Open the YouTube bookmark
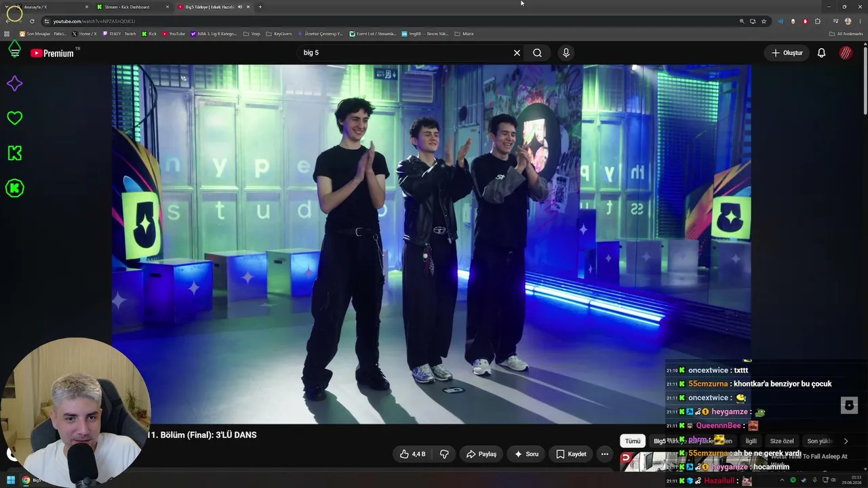 tap(174, 34)
